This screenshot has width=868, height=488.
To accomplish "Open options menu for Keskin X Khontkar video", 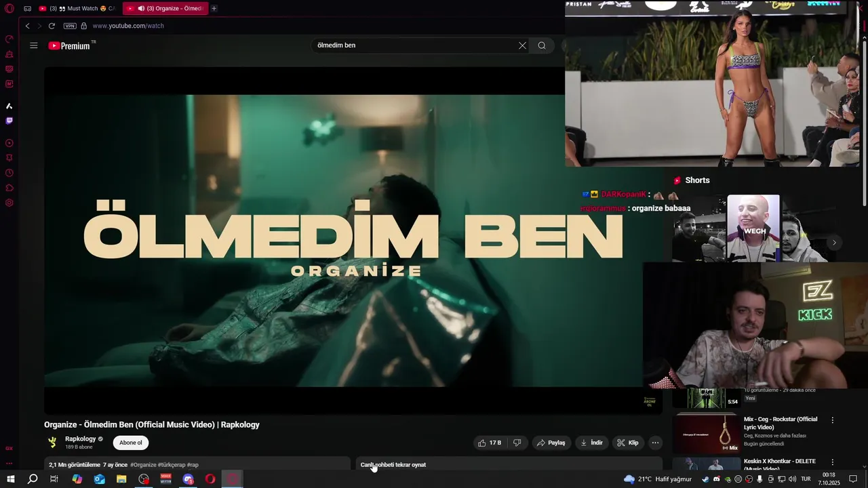I will pyautogui.click(x=833, y=462).
